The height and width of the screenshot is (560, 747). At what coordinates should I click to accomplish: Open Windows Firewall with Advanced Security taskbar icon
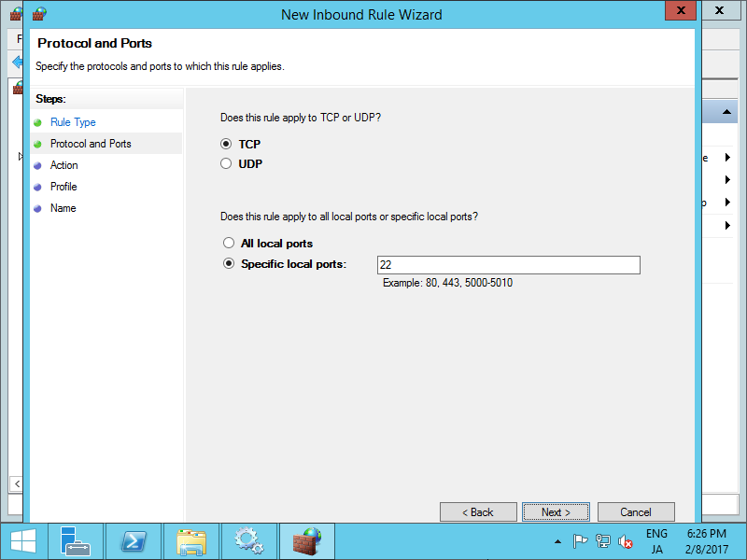306,541
